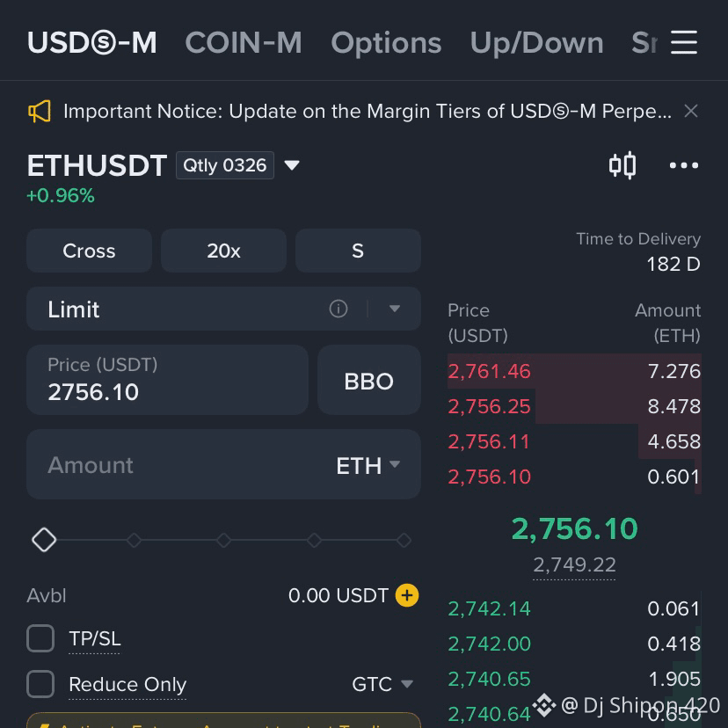Enable the TP/SL checkbox
728x728 pixels.
click(40, 638)
